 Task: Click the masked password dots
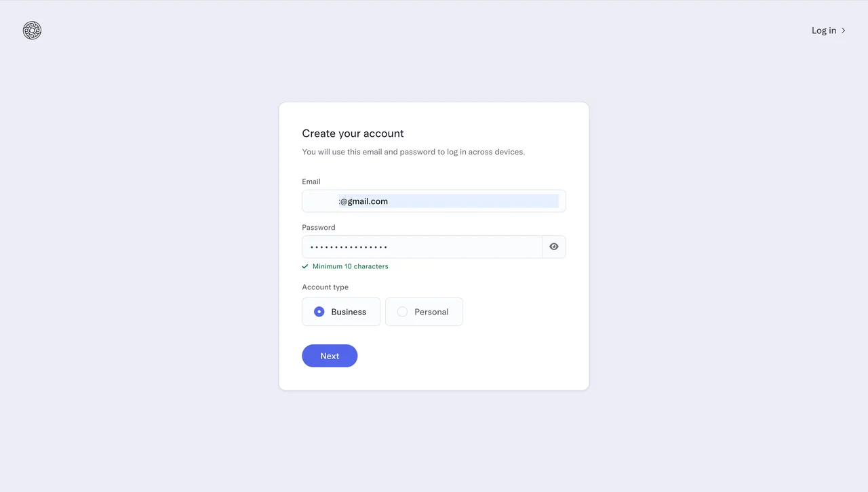click(x=349, y=247)
